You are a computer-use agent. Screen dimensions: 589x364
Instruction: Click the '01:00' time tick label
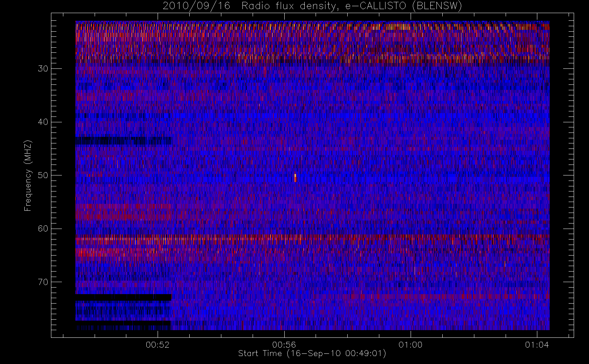click(x=410, y=345)
